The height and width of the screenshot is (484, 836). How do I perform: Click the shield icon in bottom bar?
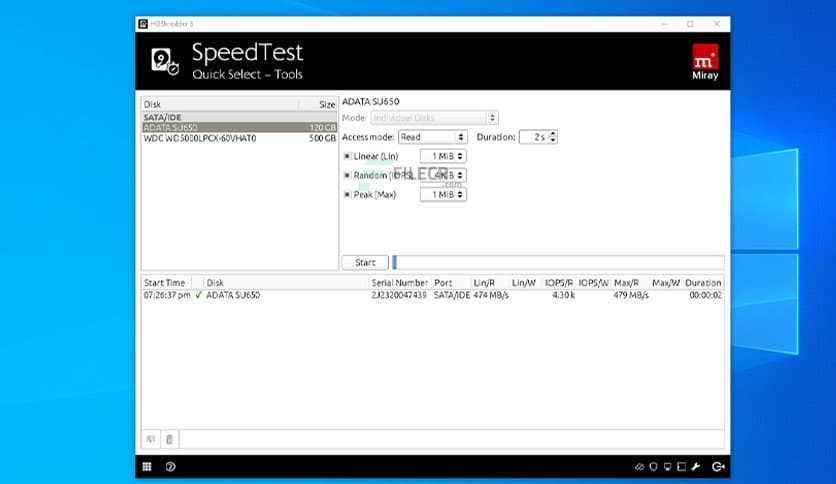[x=654, y=467]
